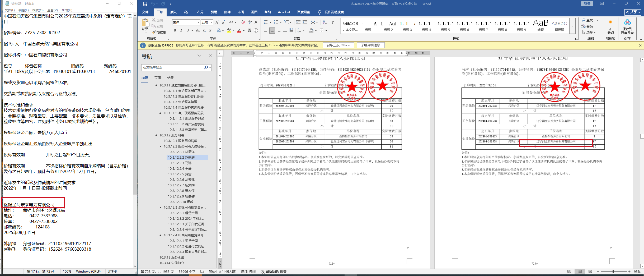Switch to read mode view icon
Viewport: 644px width, 276px height.
point(569,272)
